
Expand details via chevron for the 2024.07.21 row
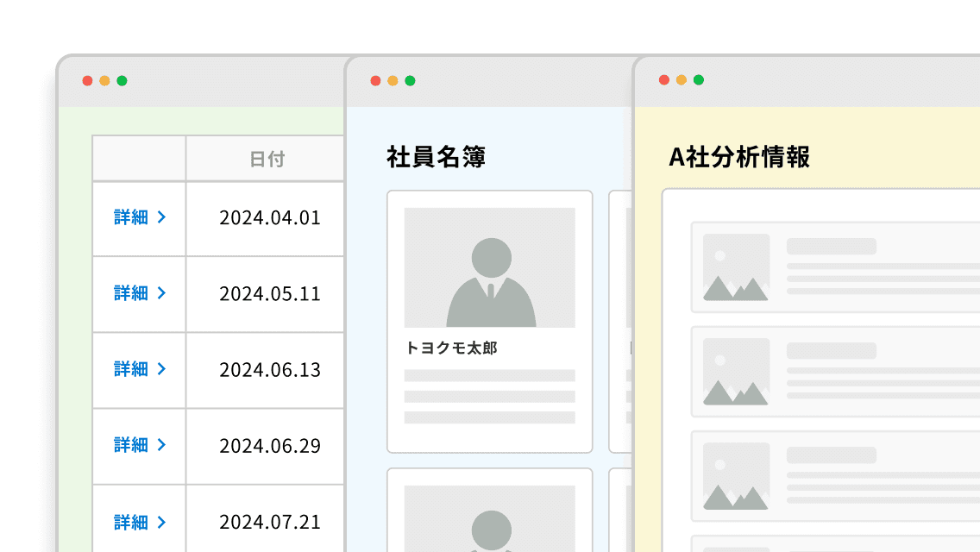click(x=160, y=522)
